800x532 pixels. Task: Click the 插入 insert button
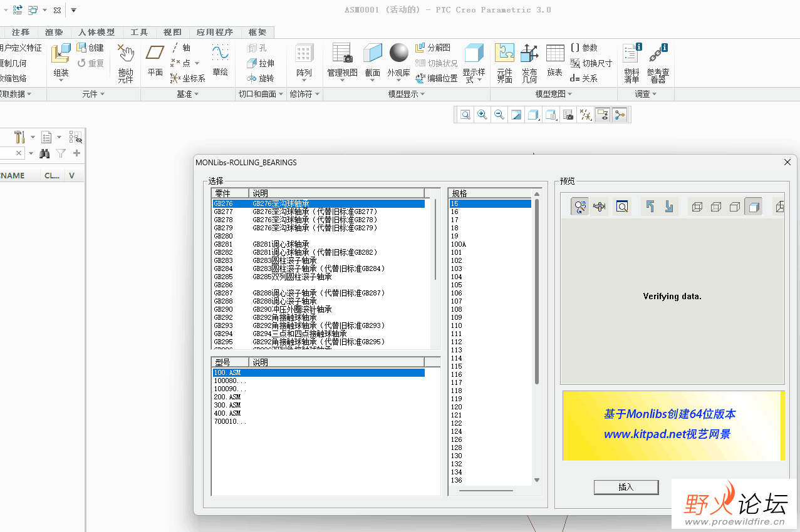tap(626, 487)
